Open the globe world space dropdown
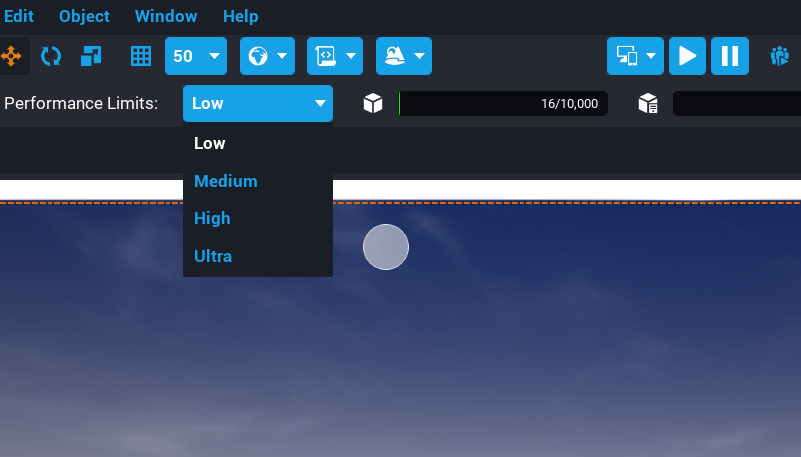Viewport: 801px width, 457px height. click(267, 56)
